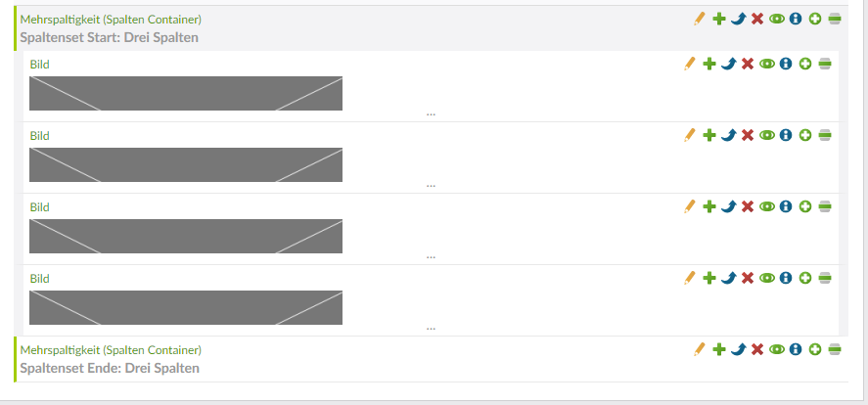Move the third Bild element with arrow icon
The width and height of the screenshot is (868, 405).
(728, 206)
